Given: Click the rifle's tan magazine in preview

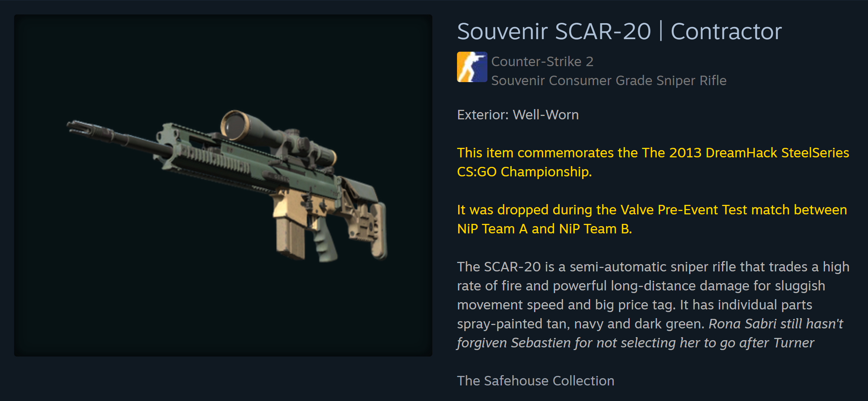Looking at the screenshot, I should (290, 239).
